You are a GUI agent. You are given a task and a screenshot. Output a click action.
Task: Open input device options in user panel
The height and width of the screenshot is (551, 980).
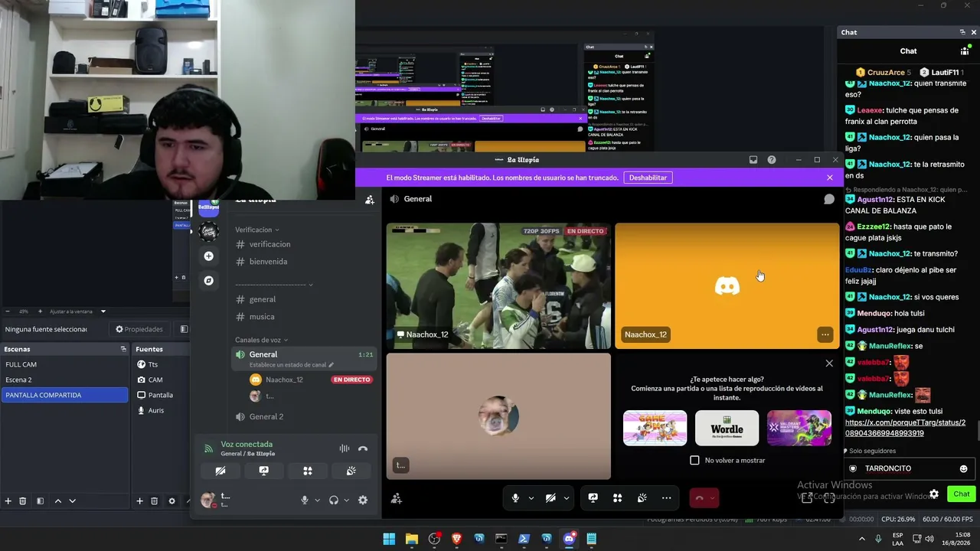click(x=318, y=500)
